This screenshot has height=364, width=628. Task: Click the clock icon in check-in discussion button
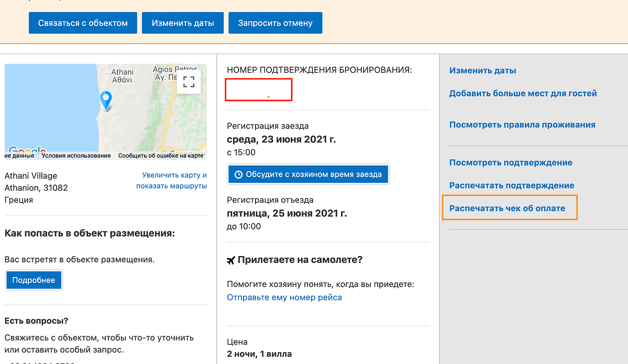tap(239, 173)
